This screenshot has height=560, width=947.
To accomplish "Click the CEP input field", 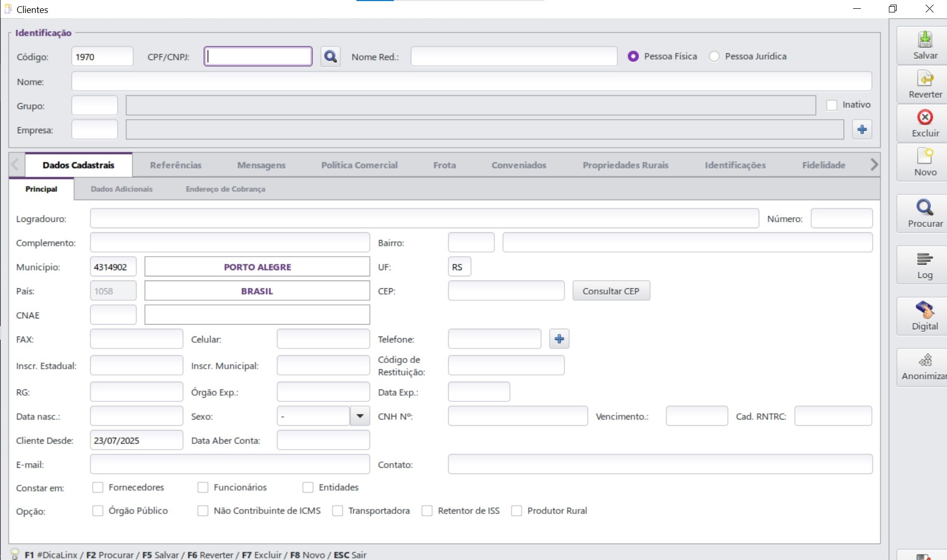I will pos(506,291).
